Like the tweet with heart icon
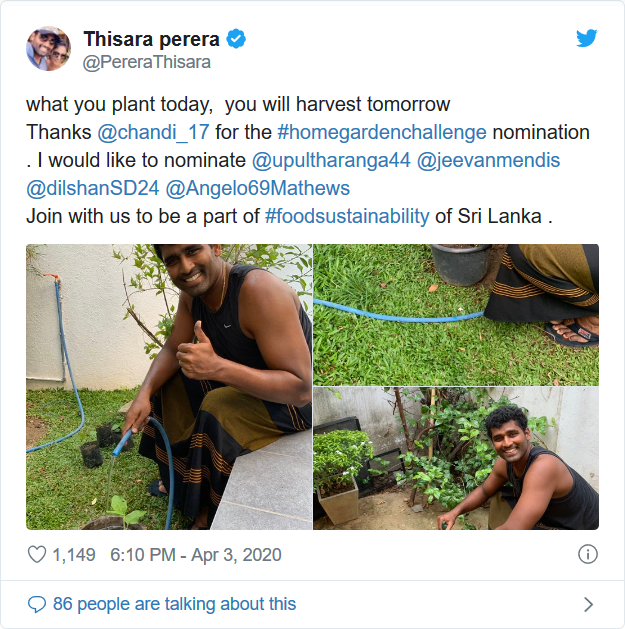The image size is (625, 629). click(37, 554)
